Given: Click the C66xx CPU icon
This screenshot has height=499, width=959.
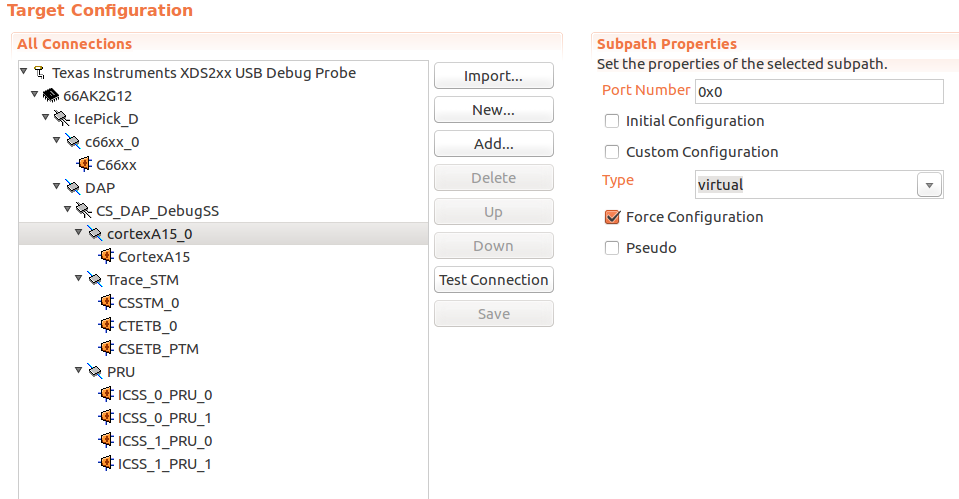Looking at the screenshot, I should tap(84, 165).
